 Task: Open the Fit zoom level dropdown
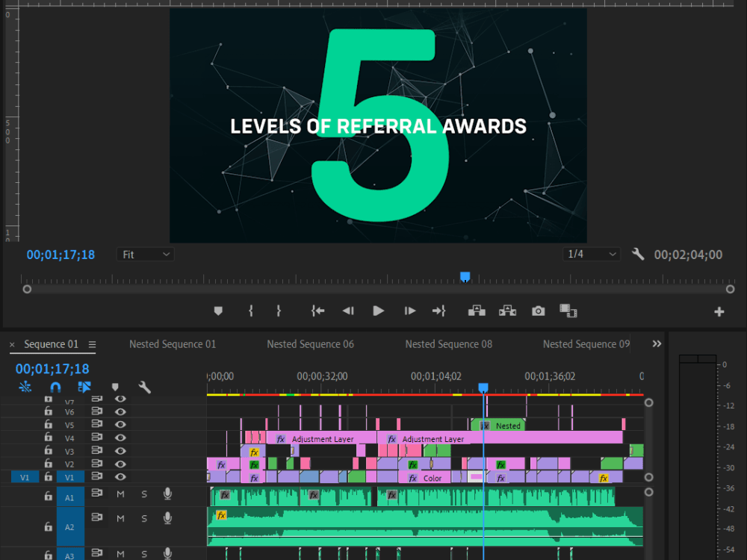click(x=146, y=255)
